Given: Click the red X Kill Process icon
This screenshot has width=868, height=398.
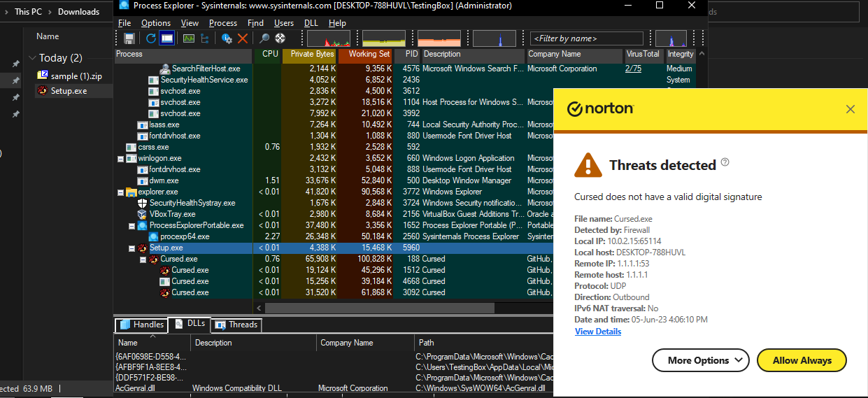Looking at the screenshot, I should [243, 38].
